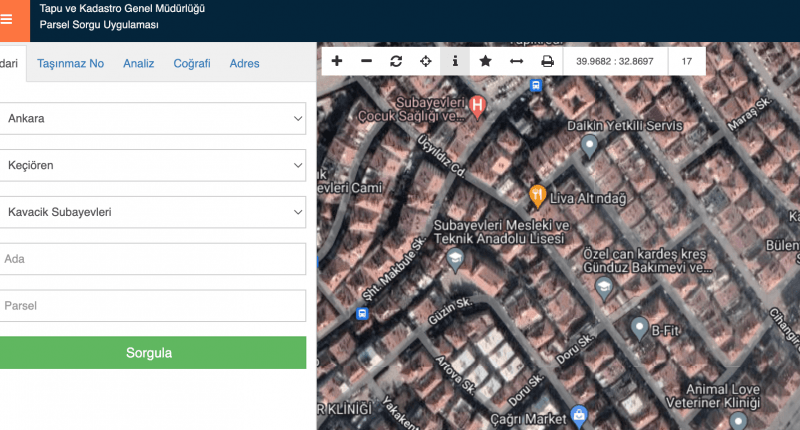Viewport: 800px width, 430px height.
Task: Click the bus stop icon below toolbar
Action: [535, 85]
